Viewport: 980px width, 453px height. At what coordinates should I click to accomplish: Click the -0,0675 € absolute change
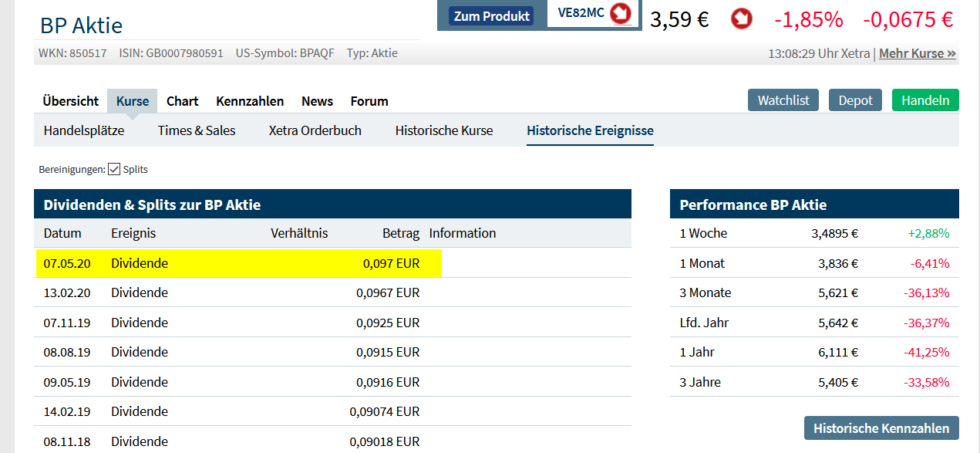click(908, 19)
